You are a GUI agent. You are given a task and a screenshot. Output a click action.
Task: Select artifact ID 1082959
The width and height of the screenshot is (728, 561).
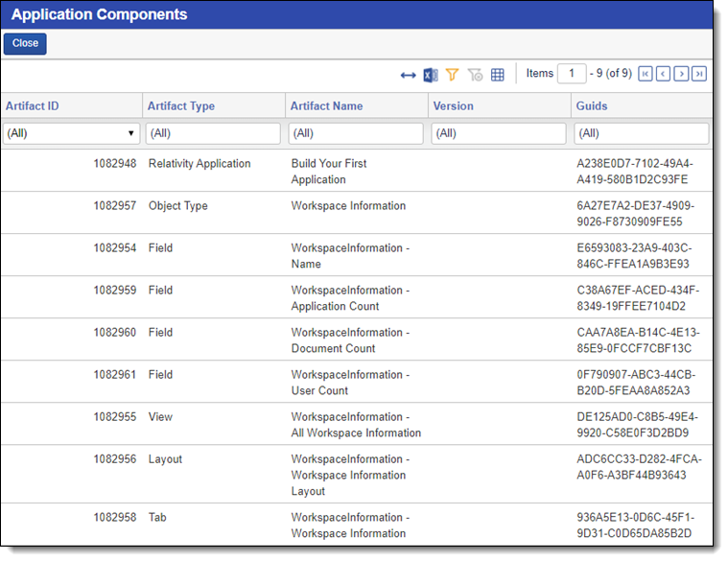click(115, 291)
